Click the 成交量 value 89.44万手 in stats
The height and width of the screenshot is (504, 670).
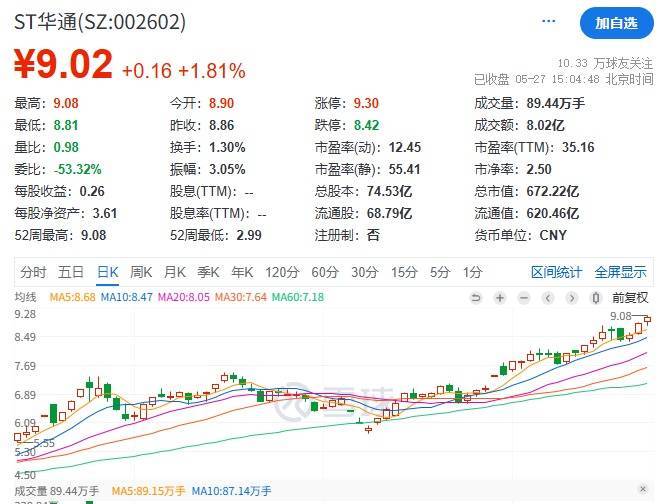tap(555, 103)
